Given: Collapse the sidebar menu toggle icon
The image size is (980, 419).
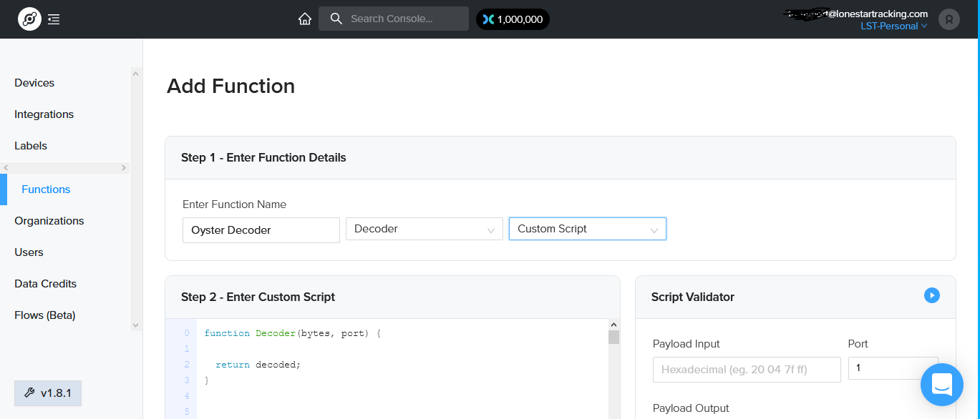Looking at the screenshot, I should click(x=54, y=19).
